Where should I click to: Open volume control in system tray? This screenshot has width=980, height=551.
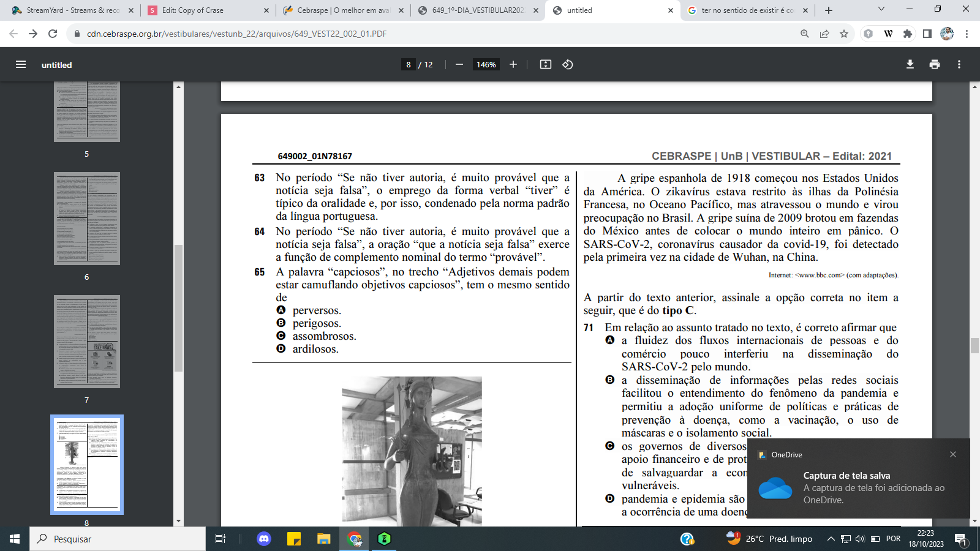[860, 539]
